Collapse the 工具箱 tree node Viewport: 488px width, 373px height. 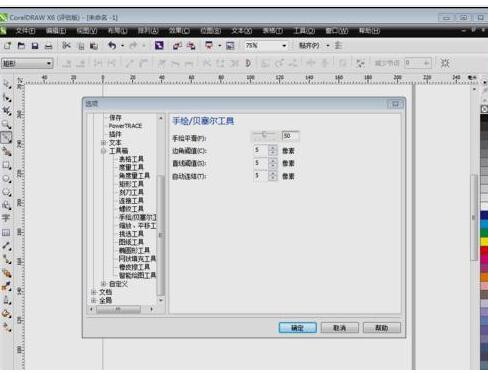103,151
